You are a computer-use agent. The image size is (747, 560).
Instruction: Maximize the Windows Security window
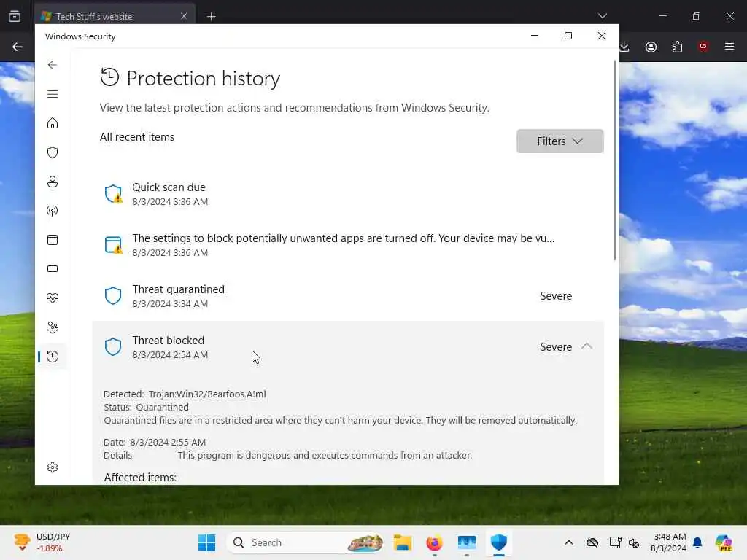(568, 36)
